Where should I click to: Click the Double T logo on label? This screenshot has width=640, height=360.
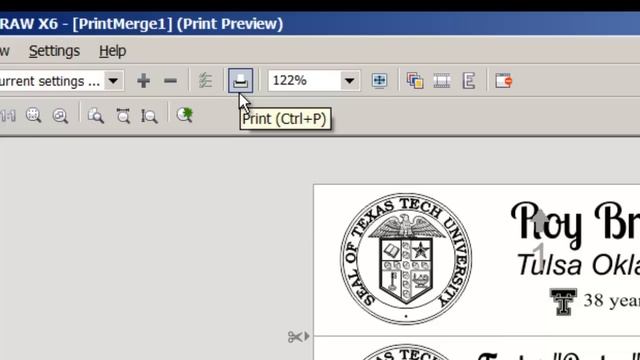(563, 302)
